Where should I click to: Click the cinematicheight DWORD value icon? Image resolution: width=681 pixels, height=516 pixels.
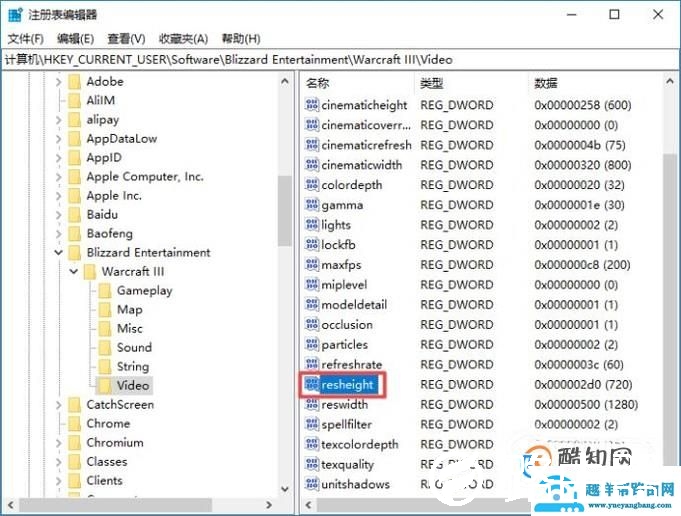coord(312,105)
